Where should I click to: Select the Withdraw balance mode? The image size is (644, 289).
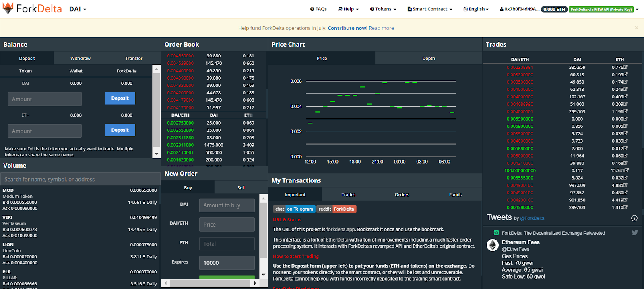80,58
